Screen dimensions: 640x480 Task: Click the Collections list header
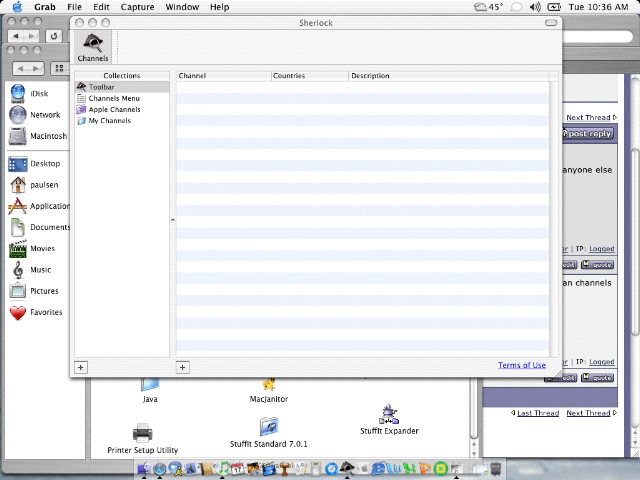pyautogui.click(x=122, y=76)
